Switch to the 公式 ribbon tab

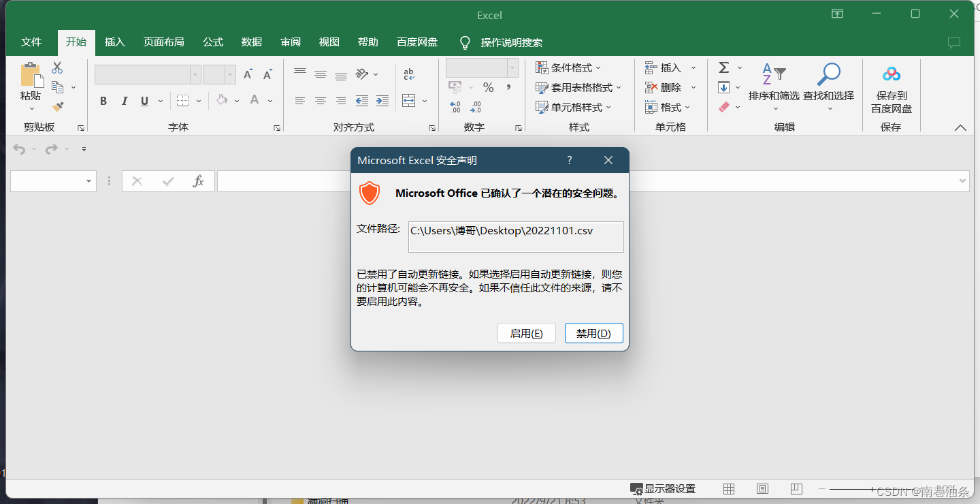[x=212, y=42]
